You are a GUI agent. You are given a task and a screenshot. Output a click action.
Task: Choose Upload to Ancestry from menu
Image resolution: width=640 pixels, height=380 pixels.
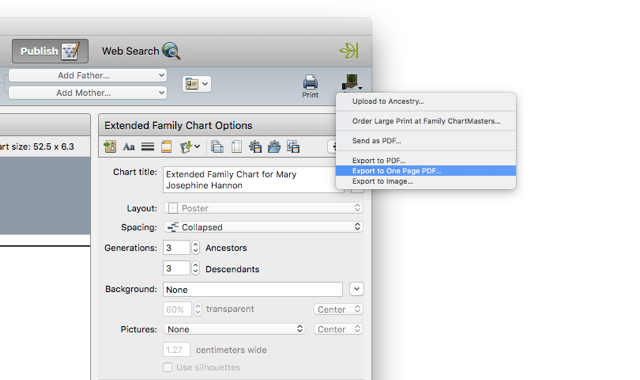pos(426,101)
